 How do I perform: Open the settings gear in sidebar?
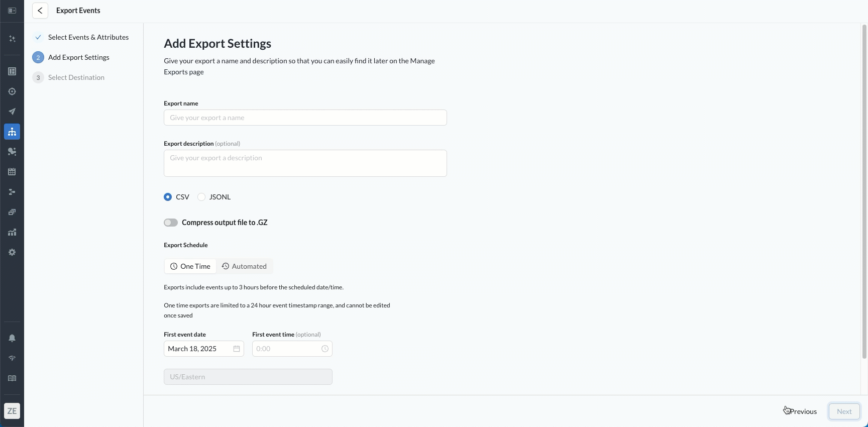[x=12, y=252]
